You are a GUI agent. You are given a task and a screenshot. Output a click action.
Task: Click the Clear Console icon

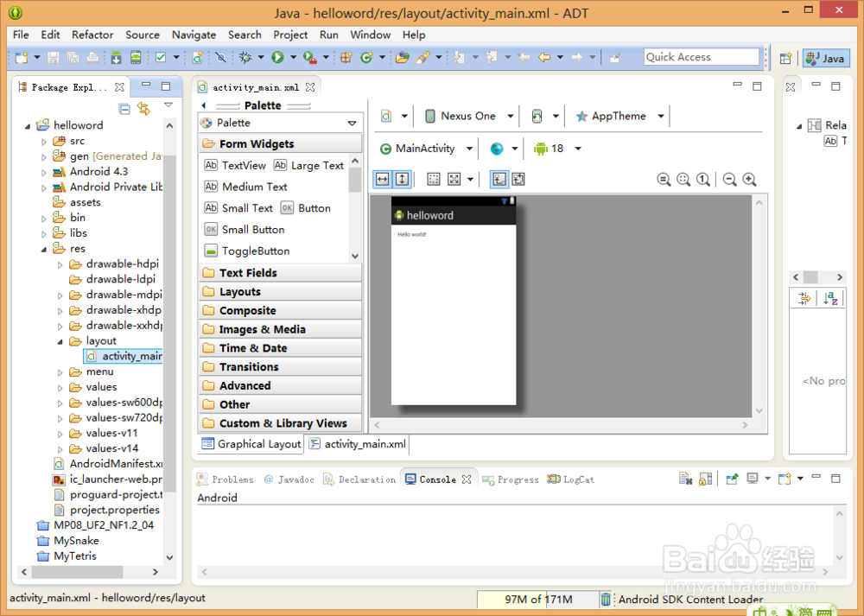685,479
